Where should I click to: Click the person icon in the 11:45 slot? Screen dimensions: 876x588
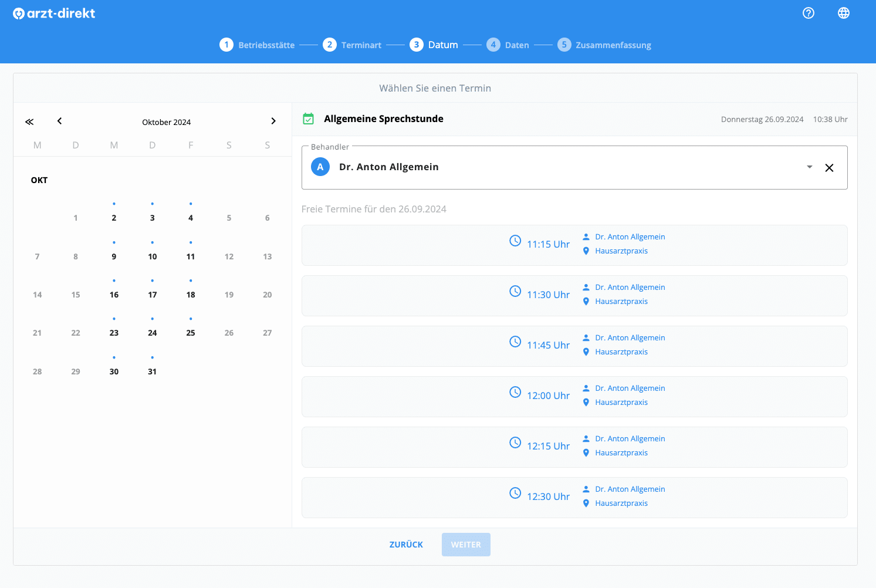pos(586,337)
